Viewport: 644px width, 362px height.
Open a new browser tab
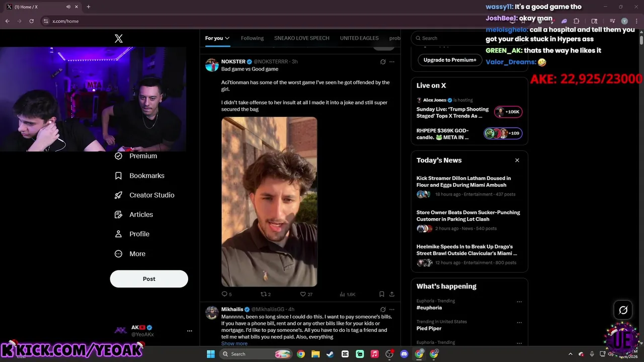89,7
